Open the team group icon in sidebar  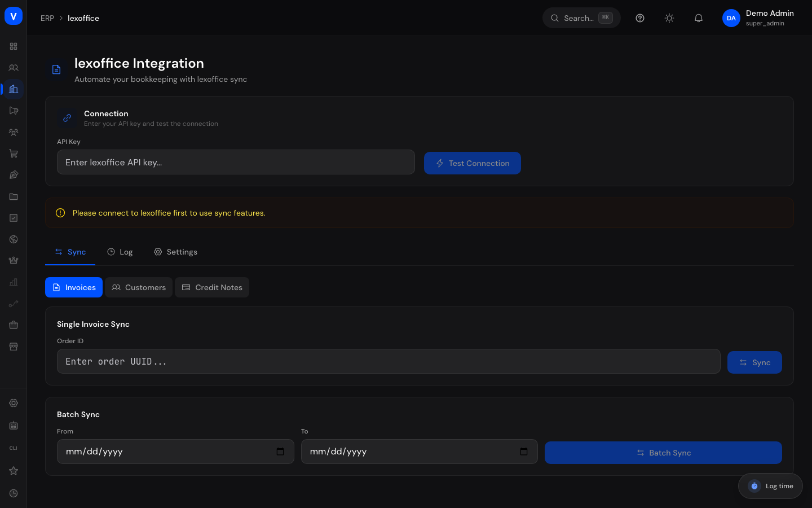tap(14, 132)
